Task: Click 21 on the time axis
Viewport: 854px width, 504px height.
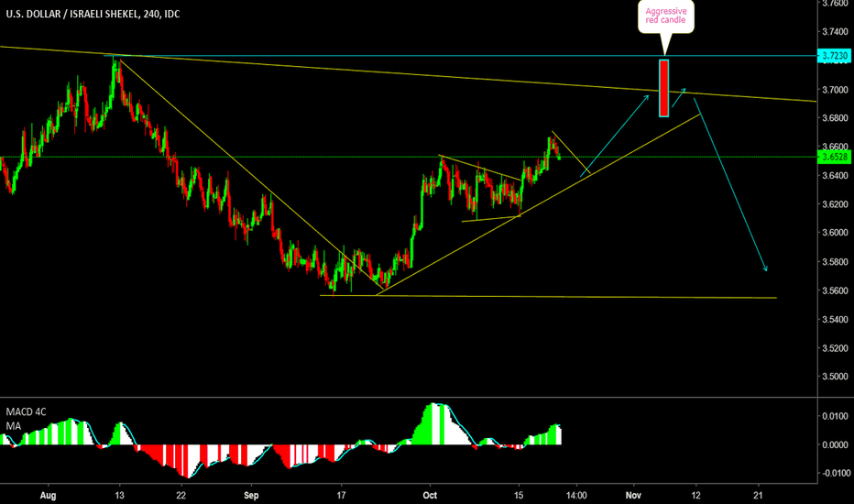Action: pos(758,495)
